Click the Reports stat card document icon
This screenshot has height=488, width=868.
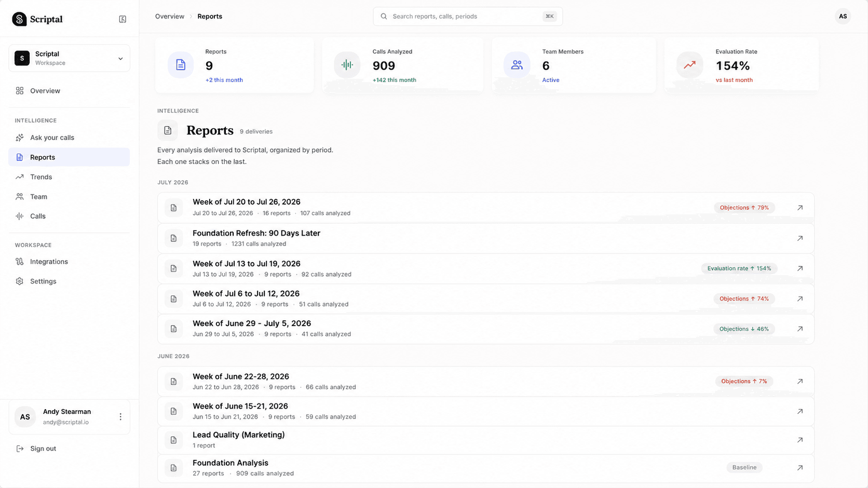pyautogui.click(x=181, y=65)
